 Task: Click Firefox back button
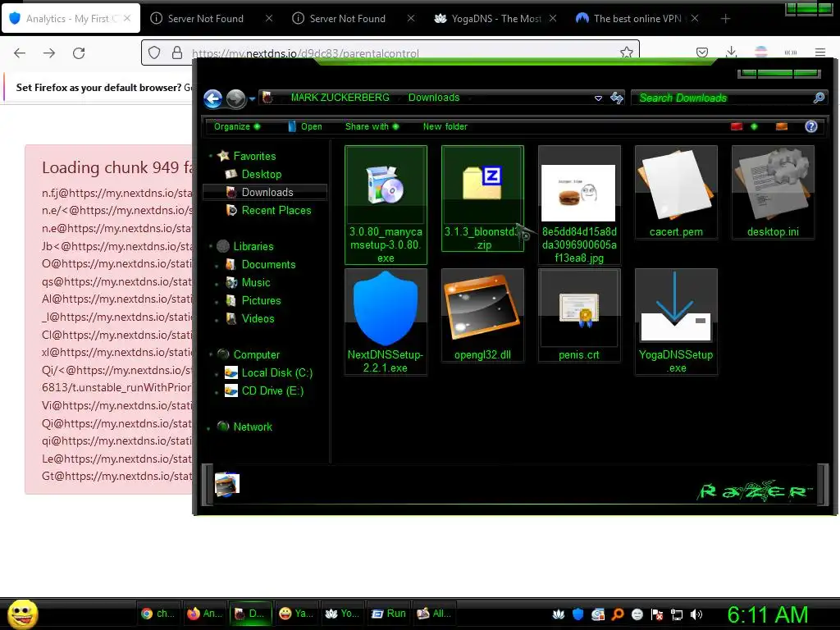[x=20, y=52]
